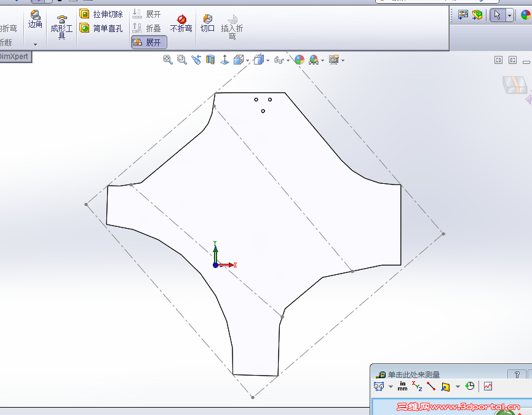Click Zoom to Fit magnifier icon
Screen dimensions: 532x415
pyautogui.click(x=168, y=60)
